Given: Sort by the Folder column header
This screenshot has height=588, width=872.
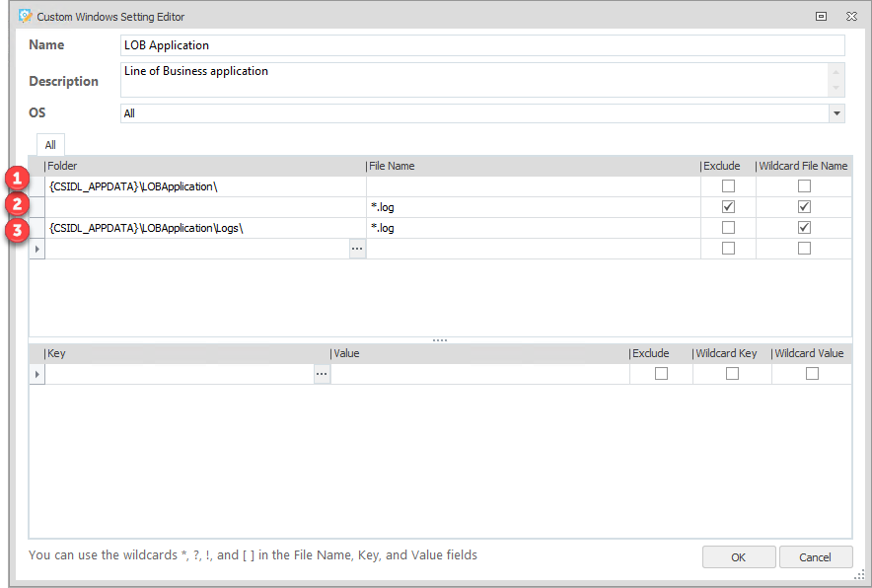Looking at the screenshot, I should 197,166.
